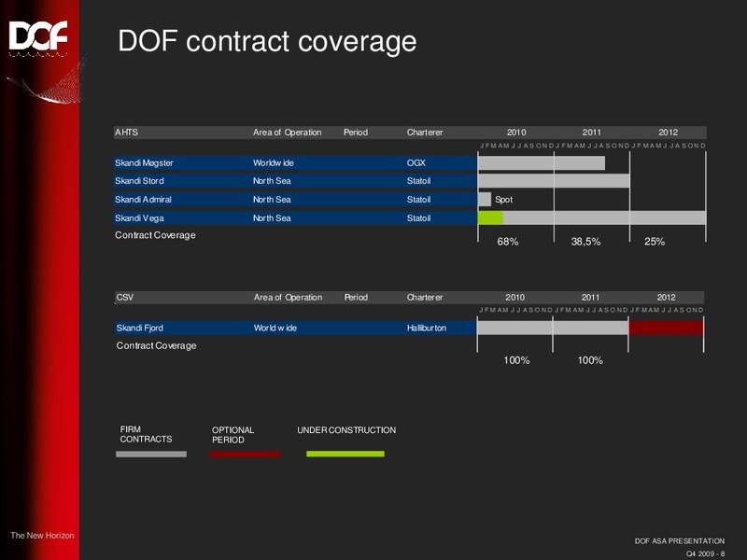Select the AHTS table header label
747x560 pixels.
[x=126, y=133]
